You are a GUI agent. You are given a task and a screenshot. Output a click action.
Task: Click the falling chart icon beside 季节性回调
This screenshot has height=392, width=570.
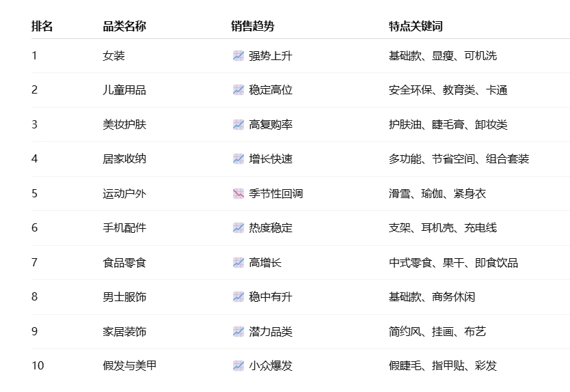(239, 194)
